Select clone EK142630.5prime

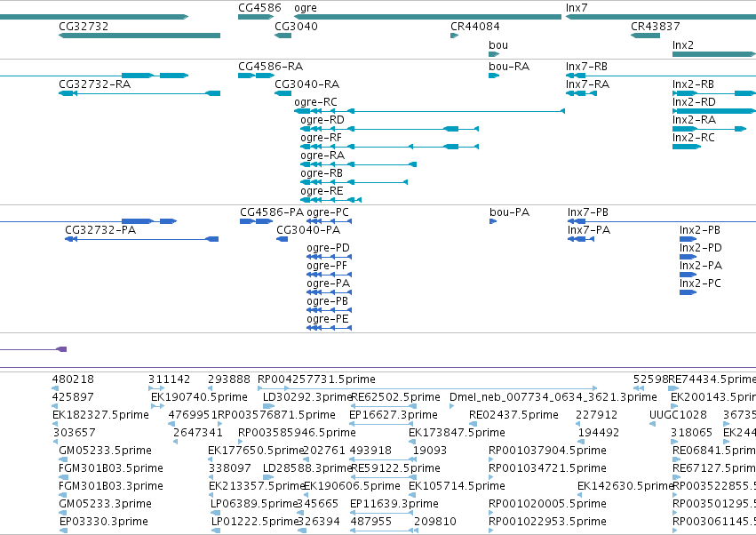pyautogui.click(x=625, y=487)
